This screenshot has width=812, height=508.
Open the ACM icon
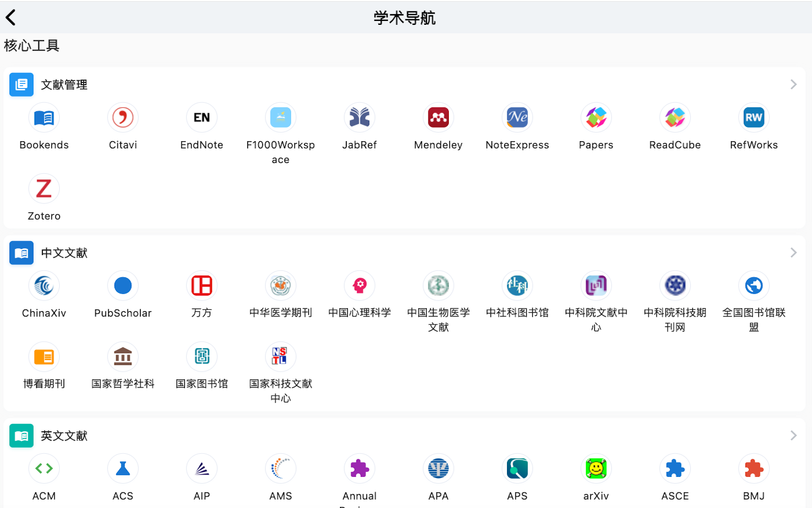coord(44,468)
